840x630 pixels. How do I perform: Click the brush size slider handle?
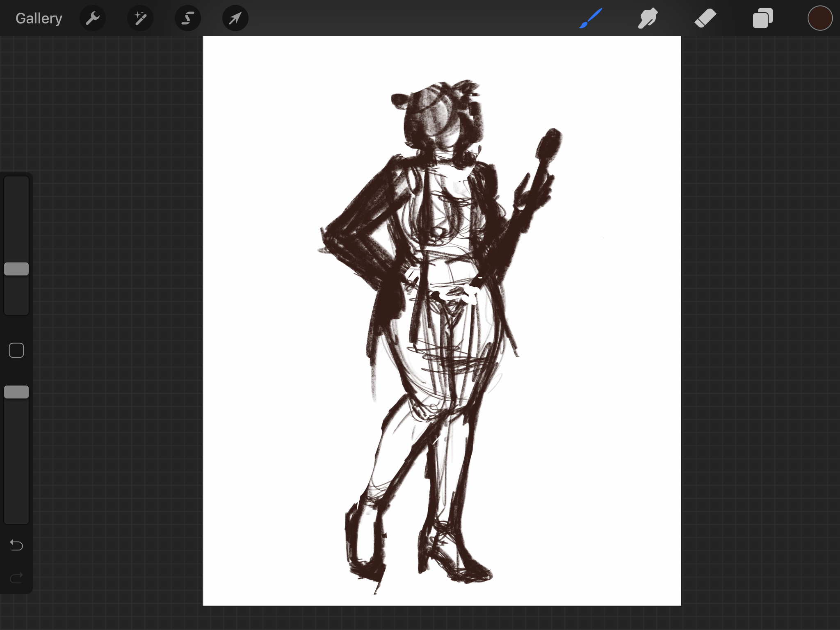click(16, 269)
